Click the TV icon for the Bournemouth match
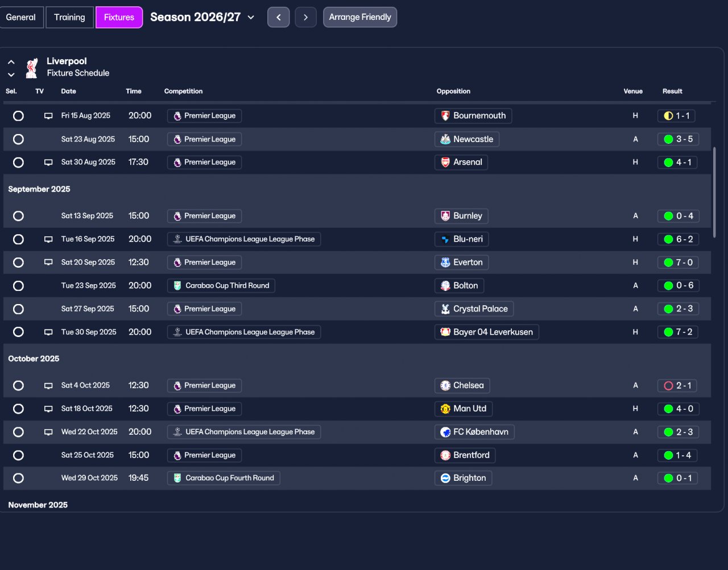The width and height of the screenshot is (728, 570). click(48, 116)
